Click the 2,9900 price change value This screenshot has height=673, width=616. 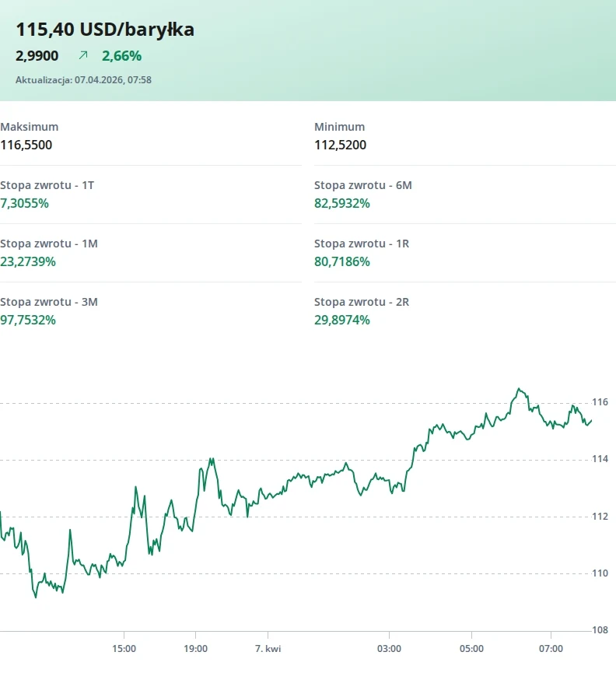point(37,56)
